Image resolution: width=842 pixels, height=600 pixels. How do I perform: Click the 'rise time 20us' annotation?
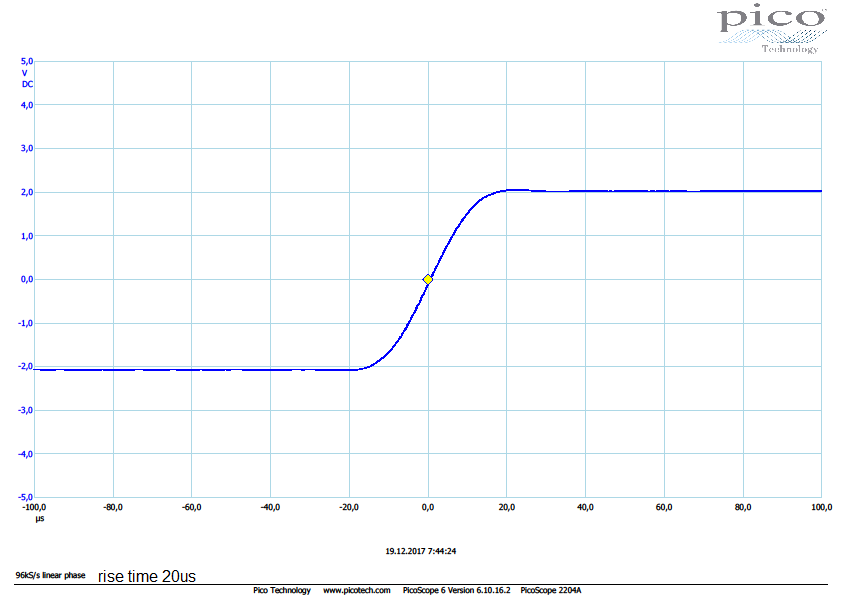(x=147, y=576)
